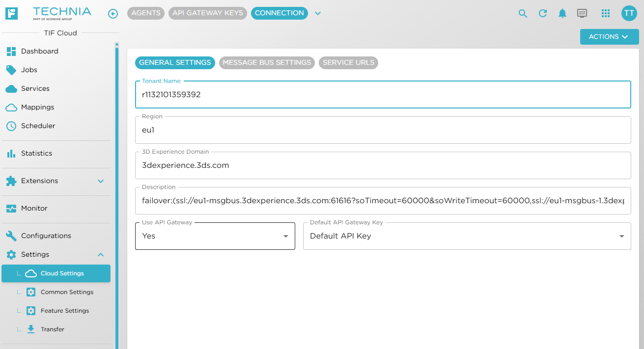Open notifications bell icon

[562, 14]
